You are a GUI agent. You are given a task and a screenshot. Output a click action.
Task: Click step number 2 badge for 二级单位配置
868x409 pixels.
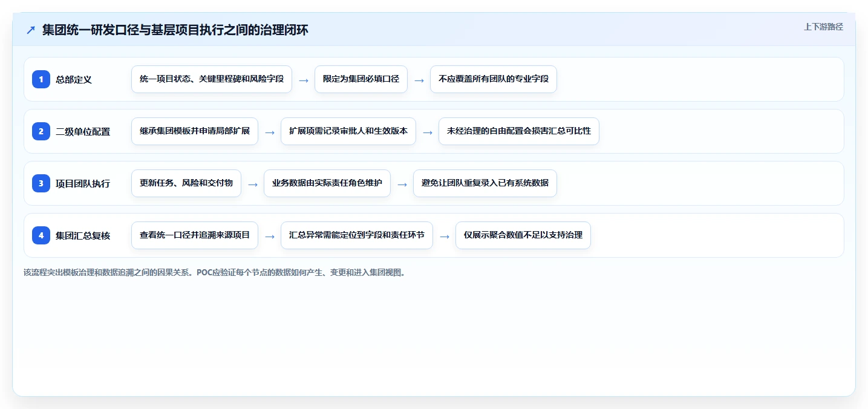pyautogui.click(x=41, y=131)
